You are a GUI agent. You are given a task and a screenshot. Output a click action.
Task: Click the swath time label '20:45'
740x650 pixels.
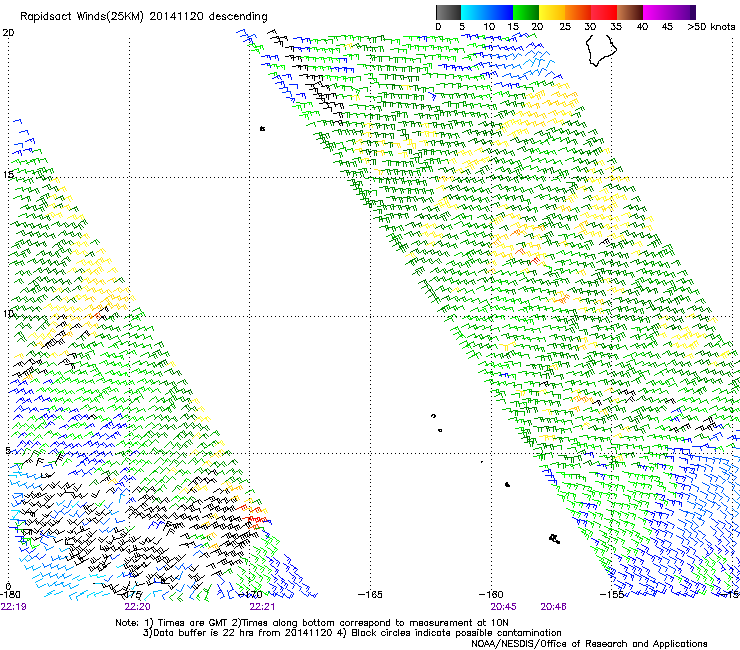(503, 607)
